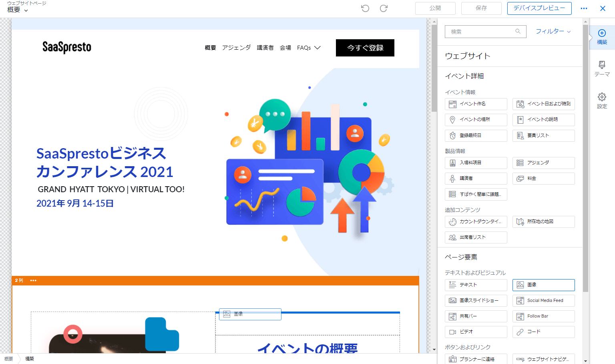Viewport: 615px width, 364px height.
Task: Select the Follow Bar widget
Action: click(x=544, y=316)
